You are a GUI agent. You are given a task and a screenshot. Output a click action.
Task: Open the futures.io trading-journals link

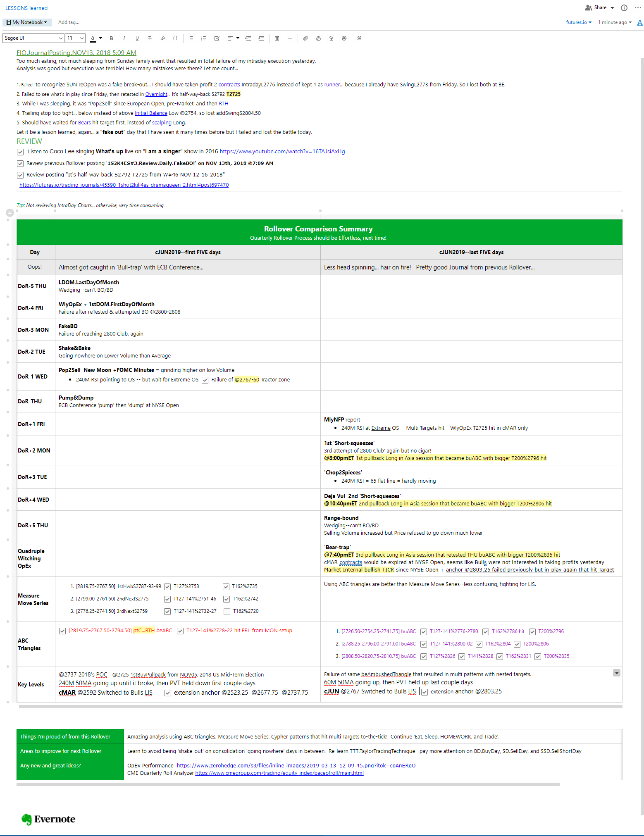coord(124,185)
